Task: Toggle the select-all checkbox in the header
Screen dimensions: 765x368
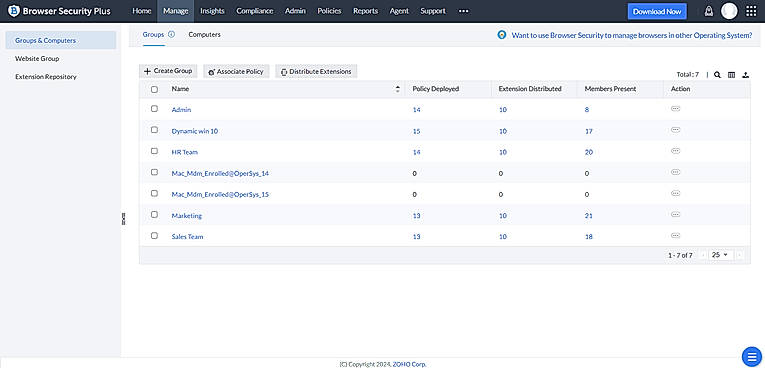Action: pos(154,89)
